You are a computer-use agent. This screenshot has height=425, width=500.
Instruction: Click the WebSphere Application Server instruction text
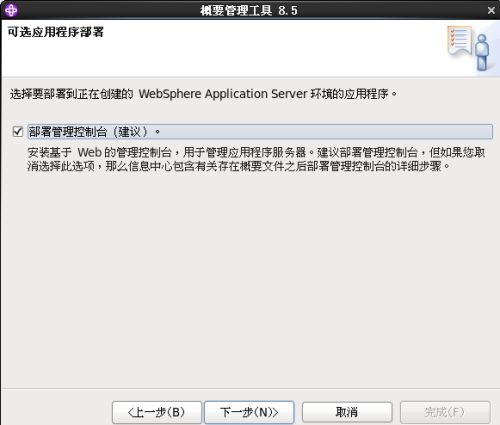pos(203,94)
